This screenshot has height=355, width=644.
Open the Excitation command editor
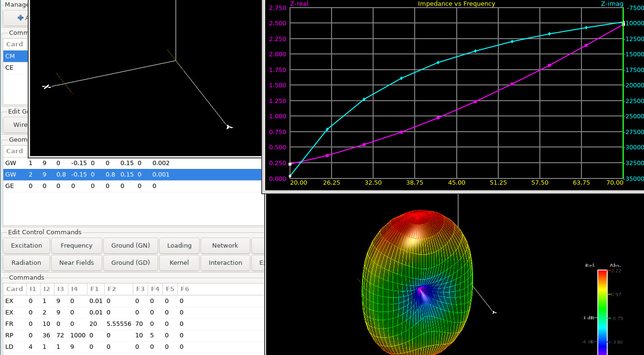click(27, 246)
